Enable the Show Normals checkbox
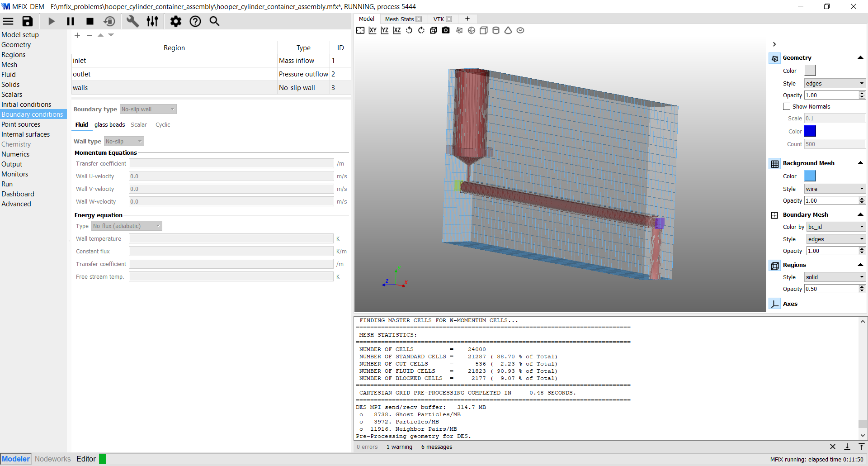The height and width of the screenshot is (466, 868). 787,107
